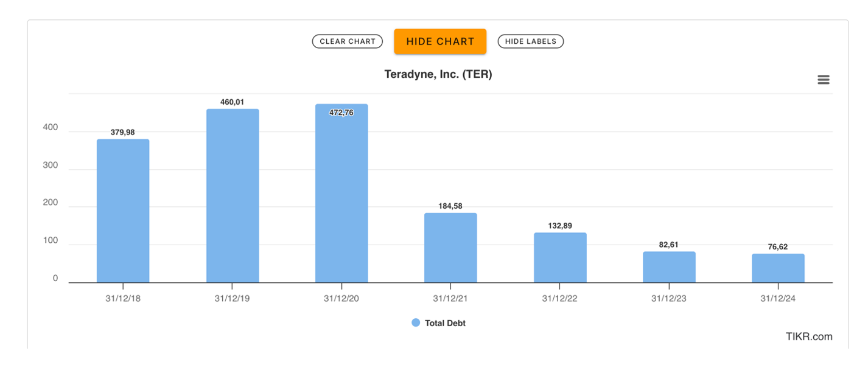
Task: Click the 82,61 data label
Action: tap(669, 245)
